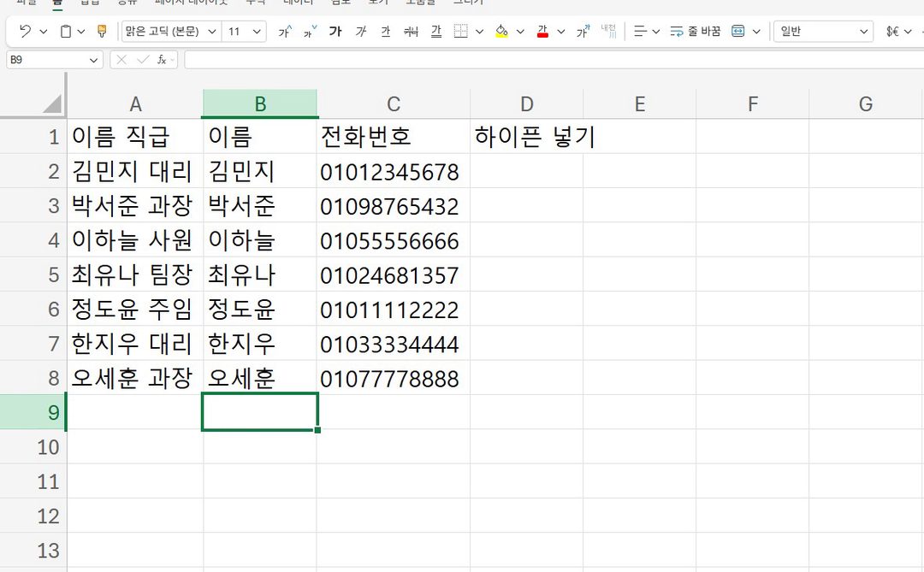The height and width of the screenshot is (572, 924).
Task: Click the Merge cells icon
Action: pyautogui.click(x=737, y=32)
